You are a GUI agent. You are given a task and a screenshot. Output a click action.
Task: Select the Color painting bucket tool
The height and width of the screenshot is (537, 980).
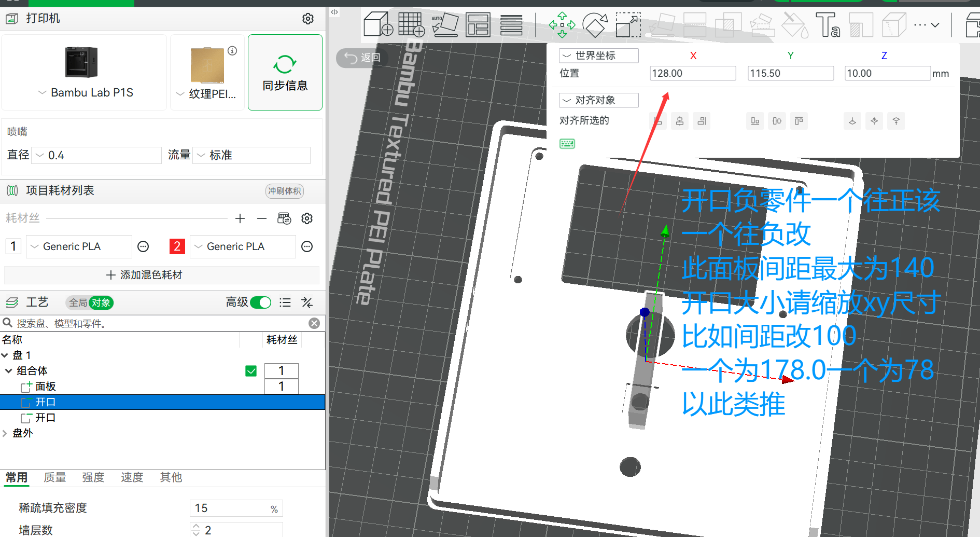click(x=794, y=25)
